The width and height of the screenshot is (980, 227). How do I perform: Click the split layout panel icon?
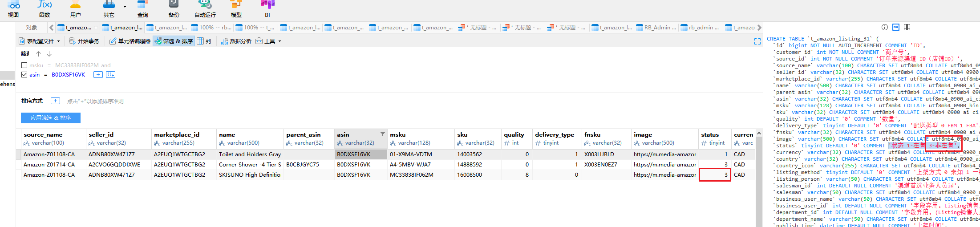[907, 27]
